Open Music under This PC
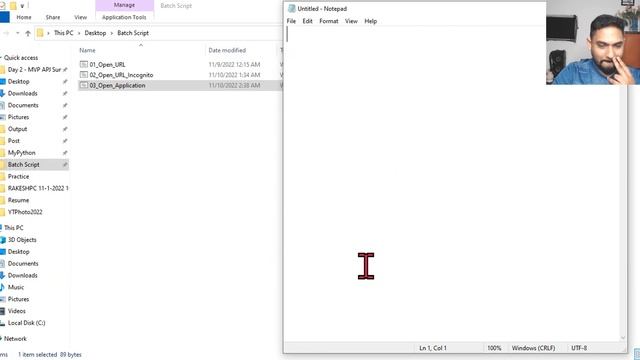640x360 pixels. (16, 287)
